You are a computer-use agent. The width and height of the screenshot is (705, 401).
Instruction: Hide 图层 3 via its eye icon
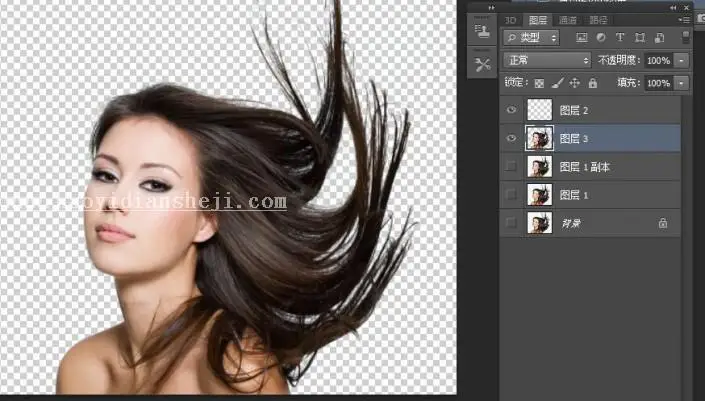[x=511, y=138]
